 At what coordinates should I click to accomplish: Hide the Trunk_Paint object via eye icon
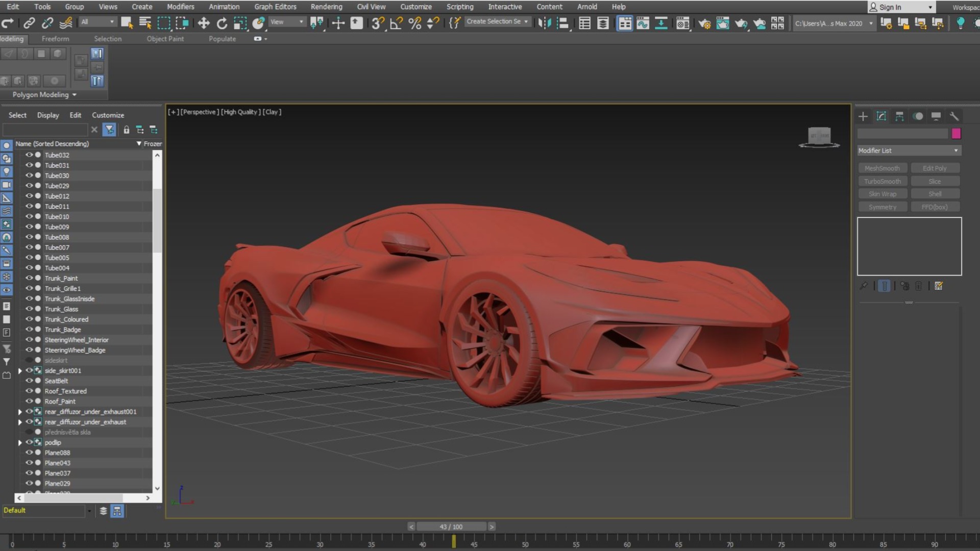(x=29, y=278)
